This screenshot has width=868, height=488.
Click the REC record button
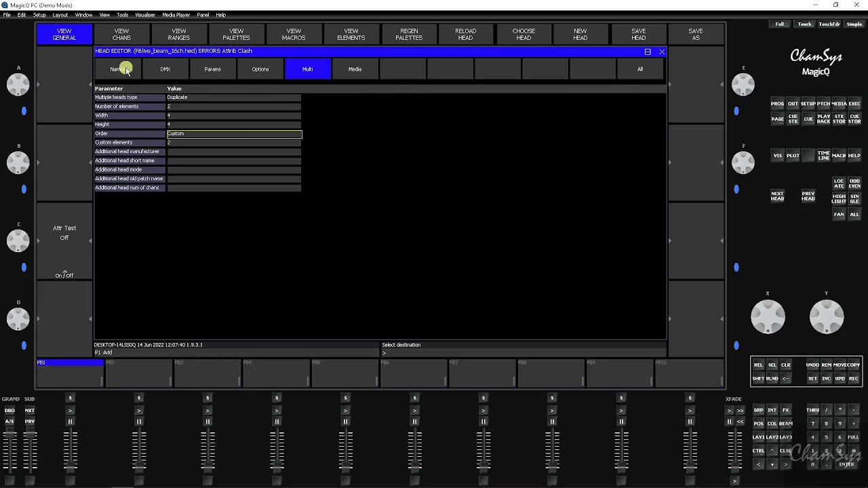(x=854, y=378)
